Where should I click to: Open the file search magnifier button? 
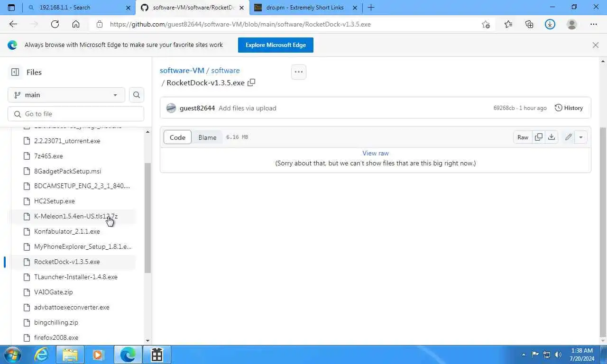coord(137,95)
